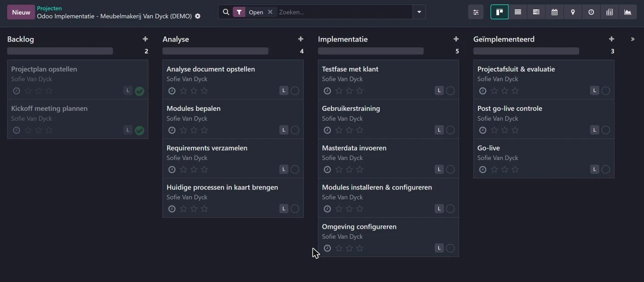Click the Geïmplementeerd column title
The width and height of the screenshot is (644, 282).
504,39
